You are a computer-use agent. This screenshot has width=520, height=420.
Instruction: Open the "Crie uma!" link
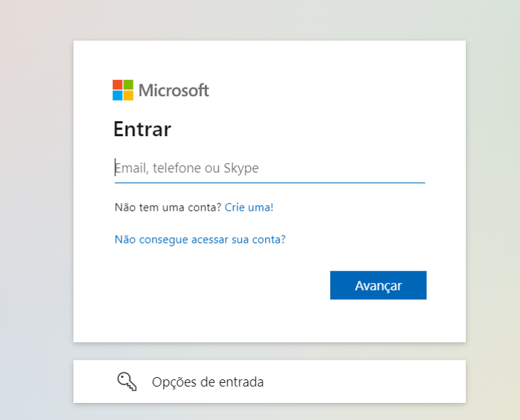coord(249,207)
